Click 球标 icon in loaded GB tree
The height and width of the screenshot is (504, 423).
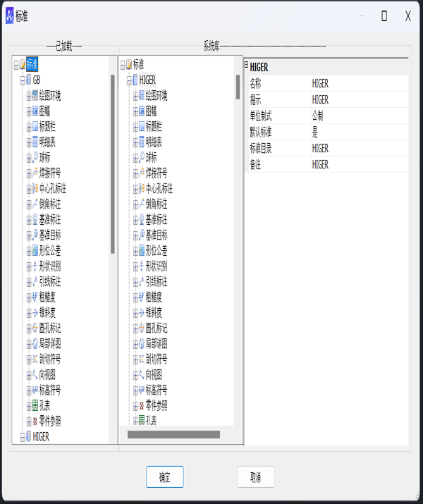click(x=35, y=157)
